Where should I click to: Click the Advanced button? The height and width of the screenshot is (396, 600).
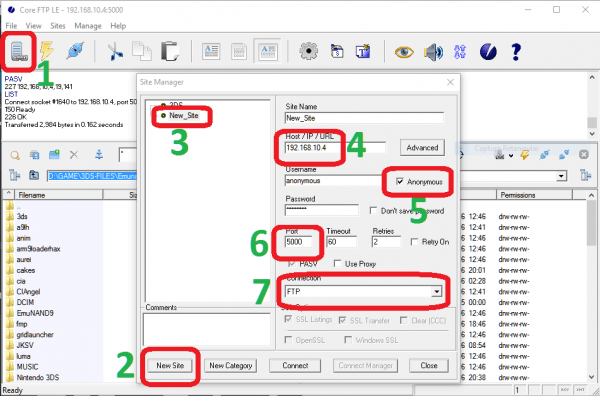[422, 148]
